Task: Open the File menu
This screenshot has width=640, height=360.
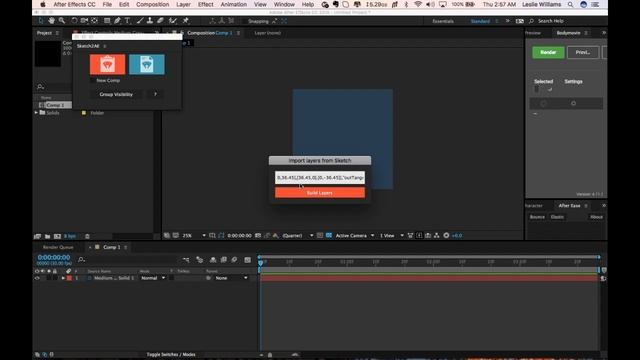Action: coord(107,4)
